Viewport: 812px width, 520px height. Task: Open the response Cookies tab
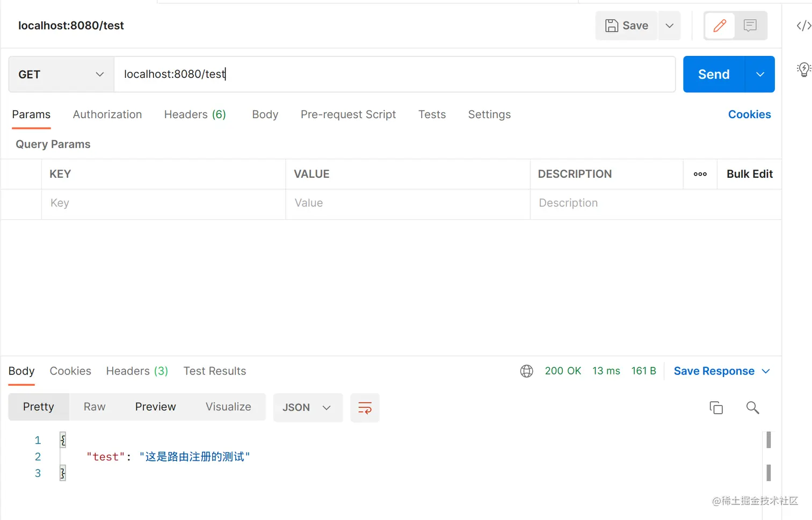[x=70, y=371]
